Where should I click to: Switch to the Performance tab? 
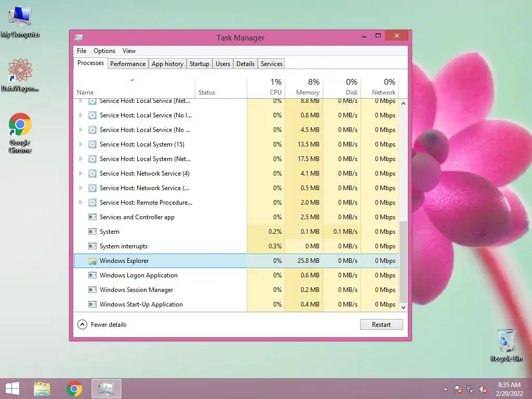click(x=128, y=64)
